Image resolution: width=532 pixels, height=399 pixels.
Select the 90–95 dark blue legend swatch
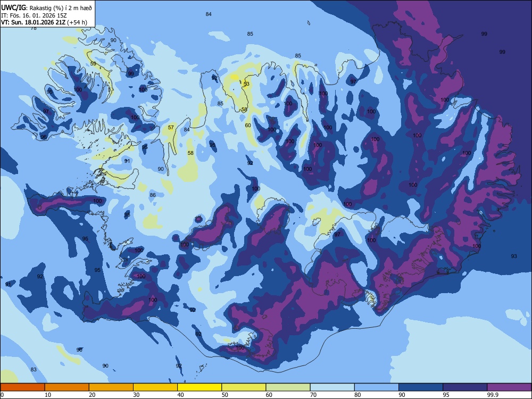click(x=421, y=387)
